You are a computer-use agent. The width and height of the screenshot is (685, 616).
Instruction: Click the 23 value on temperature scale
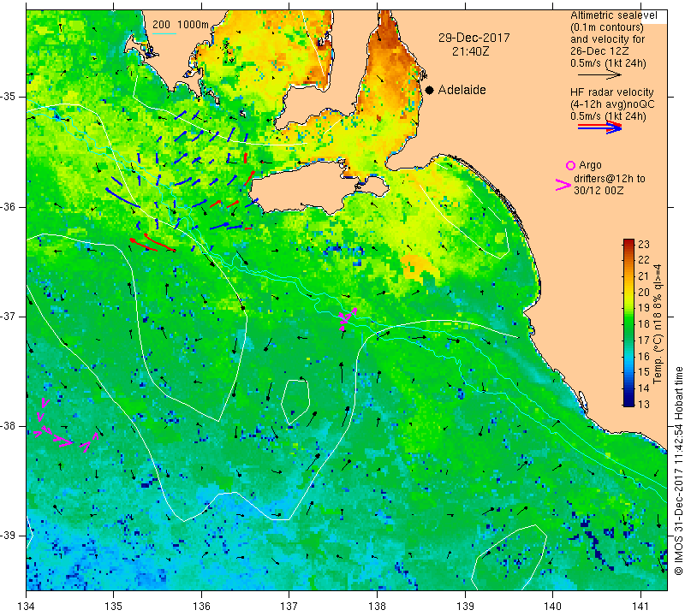[x=644, y=244]
